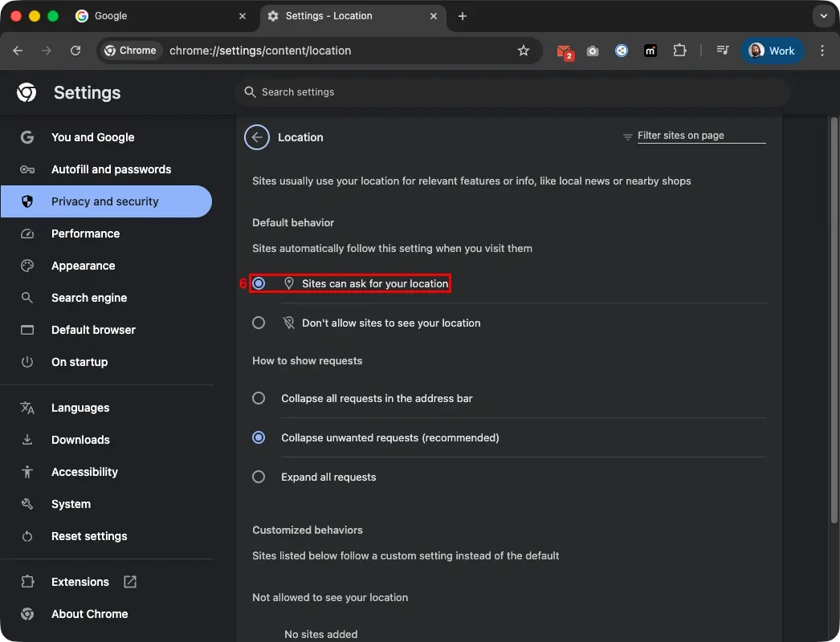840x642 pixels.
Task: Open the blue share extension icon
Action: [622, 51]
